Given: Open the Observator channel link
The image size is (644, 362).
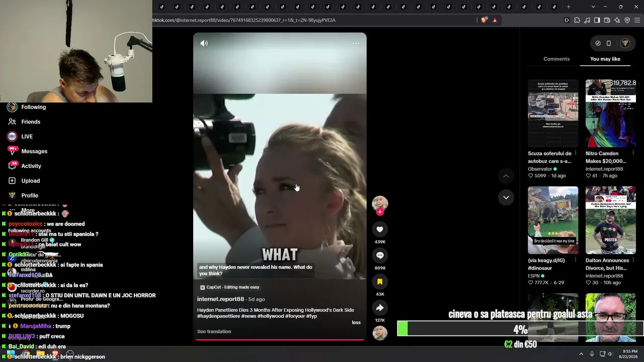Looking at the screenshot, I should tap(542, 169).
